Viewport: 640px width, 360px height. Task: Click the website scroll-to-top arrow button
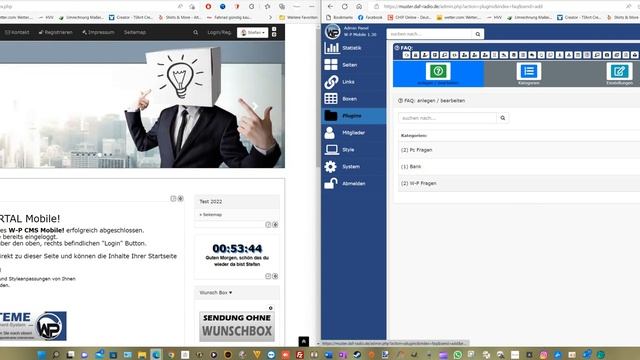(x=304, y=341)
